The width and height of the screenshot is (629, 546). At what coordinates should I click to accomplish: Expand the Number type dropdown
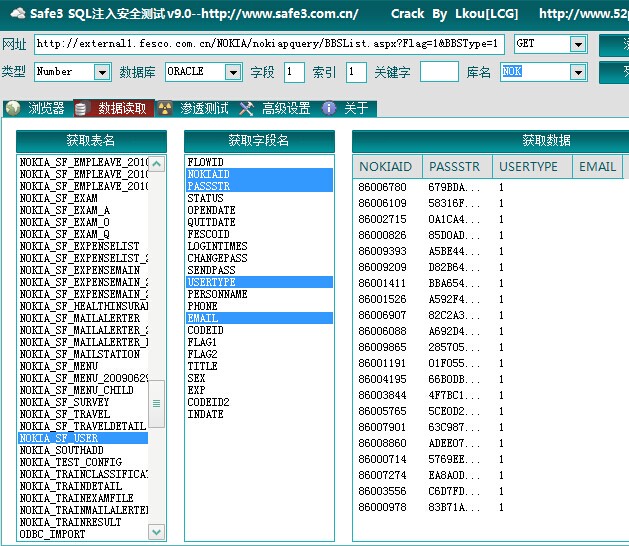tap(102, 73)
